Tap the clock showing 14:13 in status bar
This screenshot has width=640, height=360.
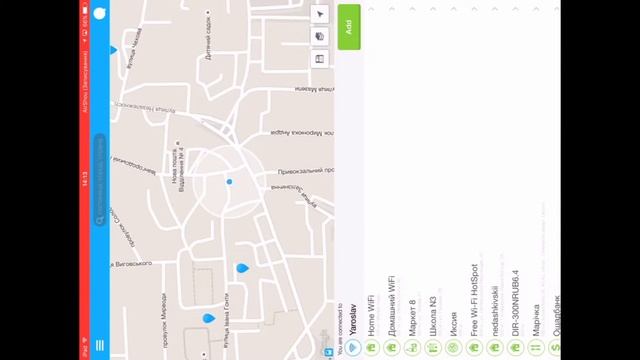[85, 180]
